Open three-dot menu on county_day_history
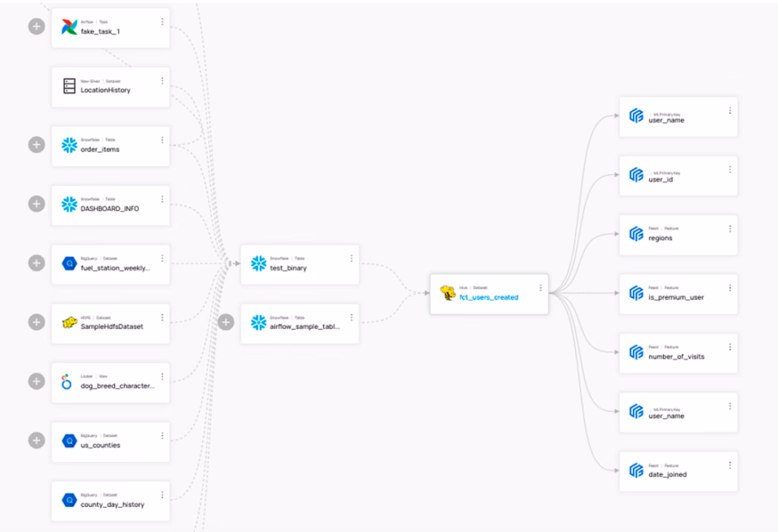Image resolution: width=778 pixels, height=532 pixels. 162,495
